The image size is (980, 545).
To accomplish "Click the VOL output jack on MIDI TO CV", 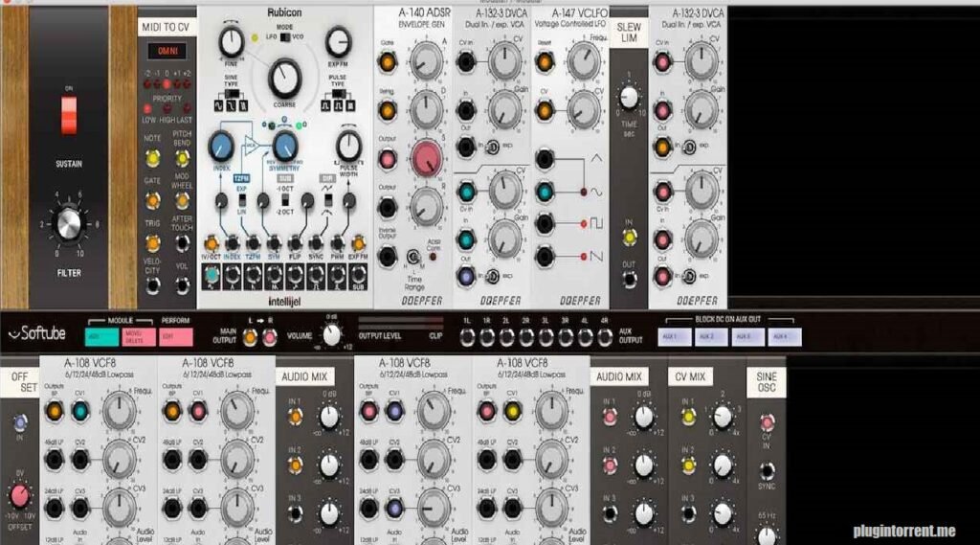I will (x=182, y=286).
